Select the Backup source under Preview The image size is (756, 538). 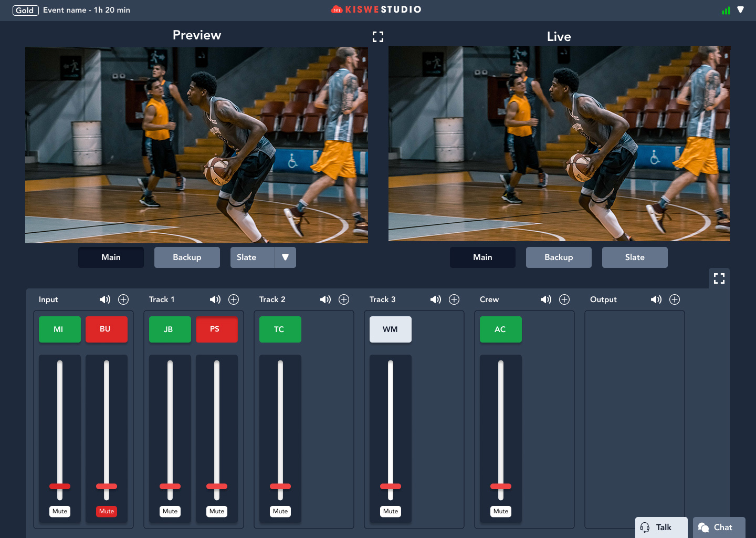tap(187, 257)
